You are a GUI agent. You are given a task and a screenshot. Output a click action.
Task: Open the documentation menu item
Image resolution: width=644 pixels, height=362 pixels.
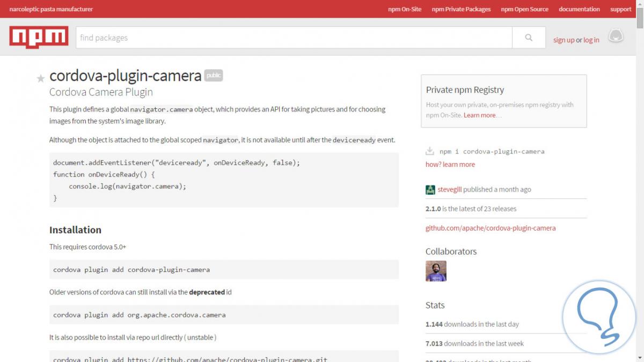click(x=579, y=9)
